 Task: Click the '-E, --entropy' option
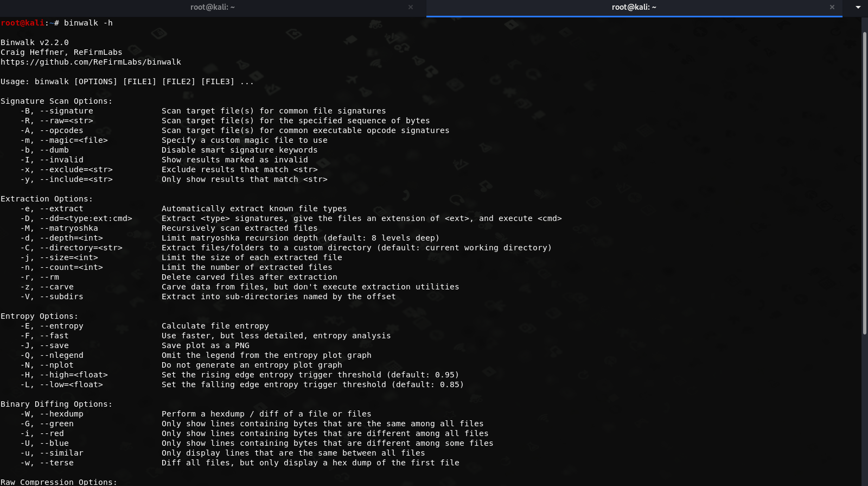coord(52,326)
